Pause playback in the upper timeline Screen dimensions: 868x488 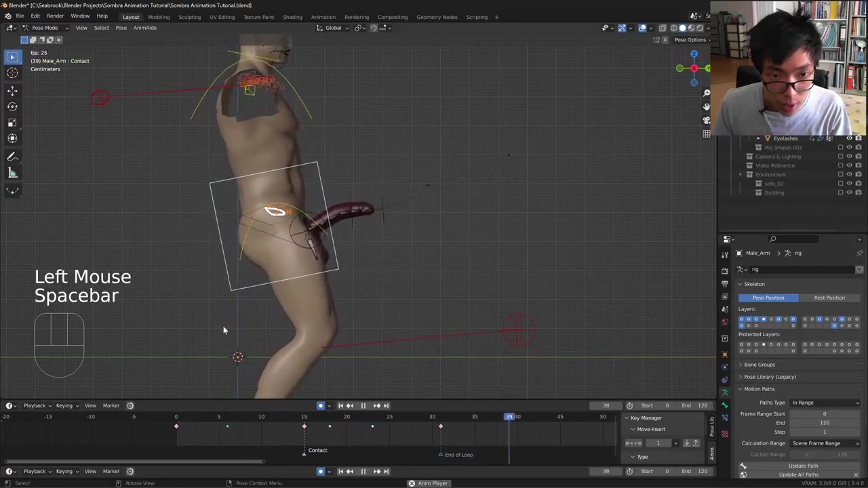[363, 406]
